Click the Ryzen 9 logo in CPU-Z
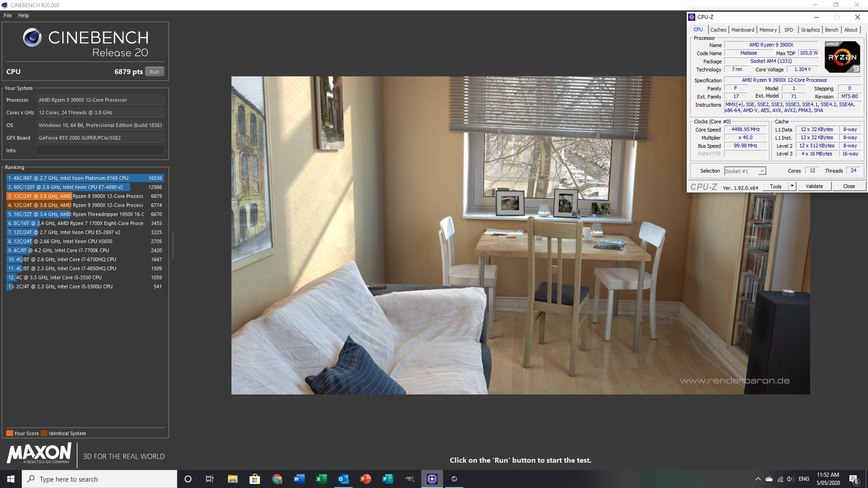The width and height of the screenshot is (868, 488). (x=842, y=57)
